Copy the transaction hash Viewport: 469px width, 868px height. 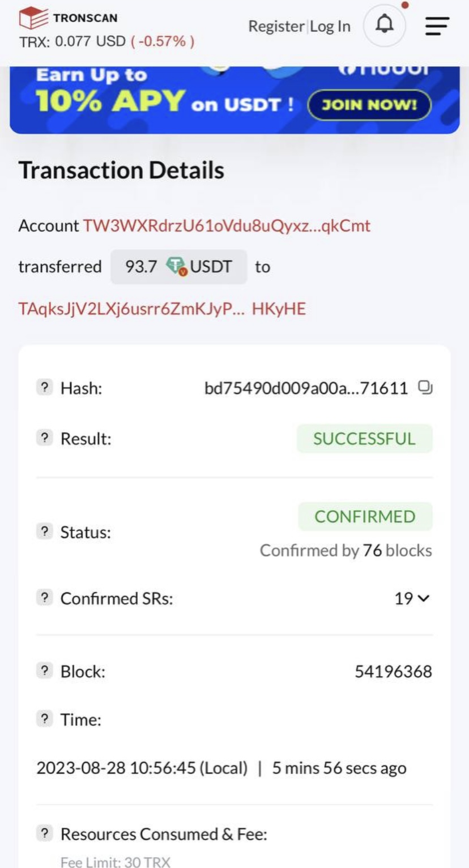tap(425, 388)
